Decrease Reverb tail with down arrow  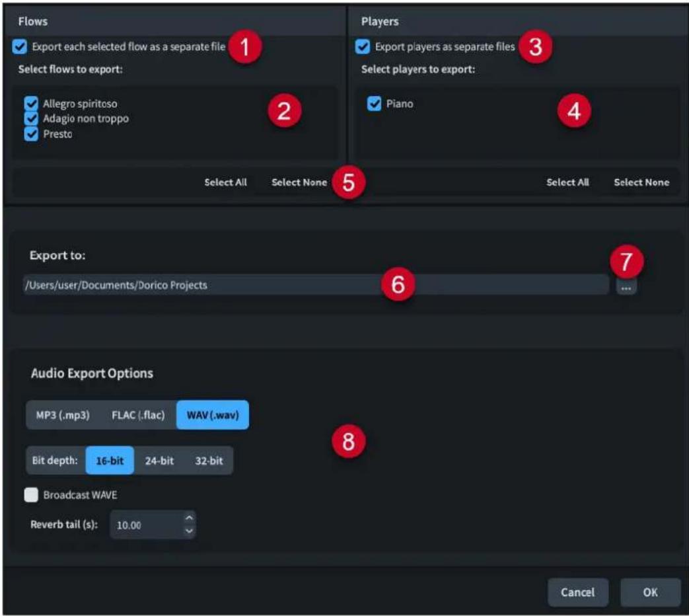189,531
